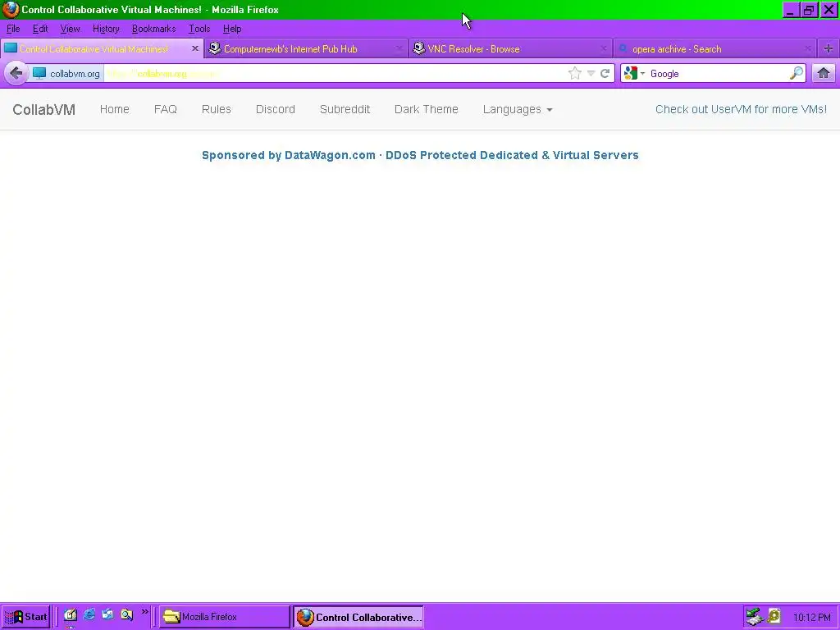840x630 pixels.
Task: Reload the page with the refresh icon
Action: click(605, 73)
